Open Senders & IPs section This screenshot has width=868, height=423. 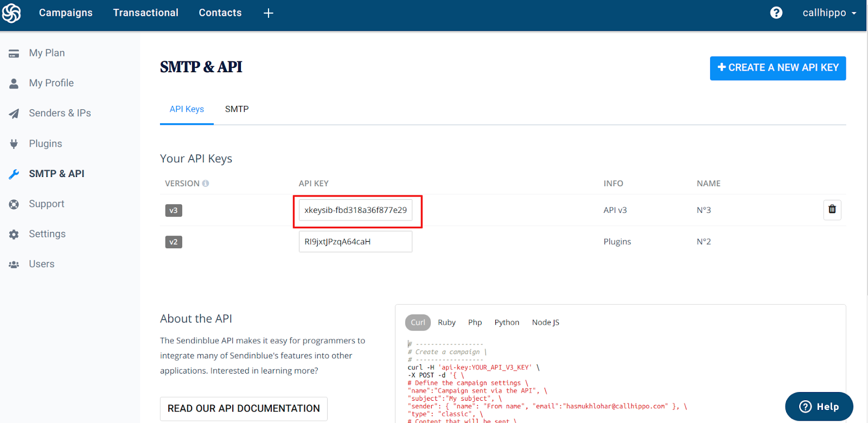coord(60,113)
